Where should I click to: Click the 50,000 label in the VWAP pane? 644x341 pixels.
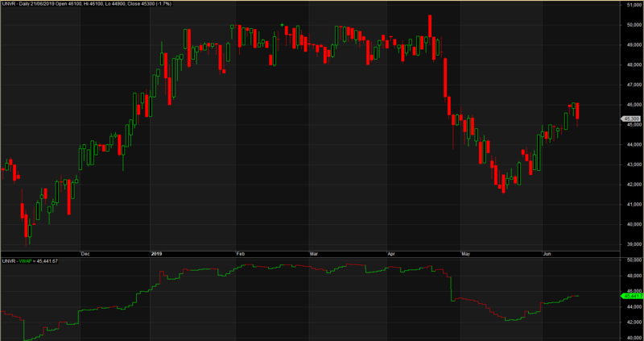coord(635,260)
